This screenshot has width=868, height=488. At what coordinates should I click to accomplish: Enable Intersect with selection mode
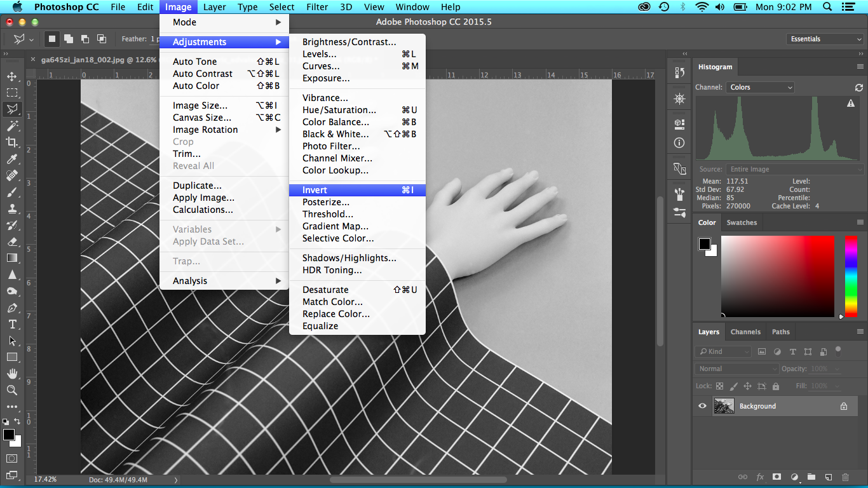point(101,39)
